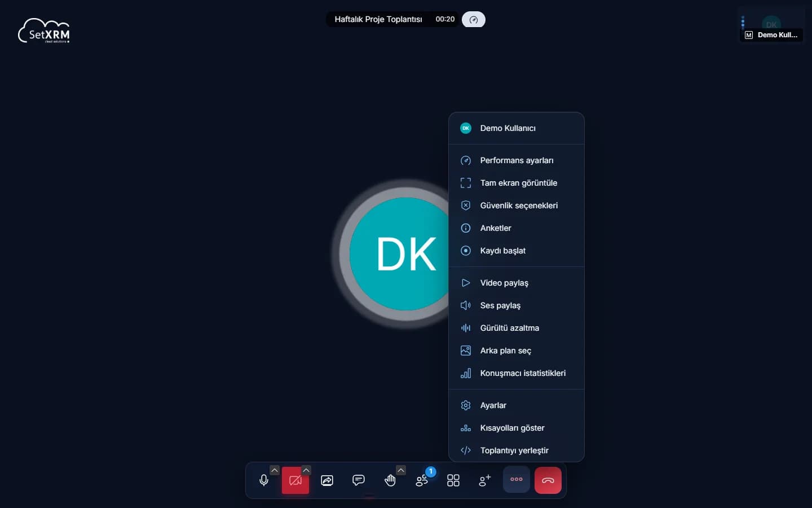Expand the video options arrow above the camera
The image size is (812, 508).
[306, 470]
